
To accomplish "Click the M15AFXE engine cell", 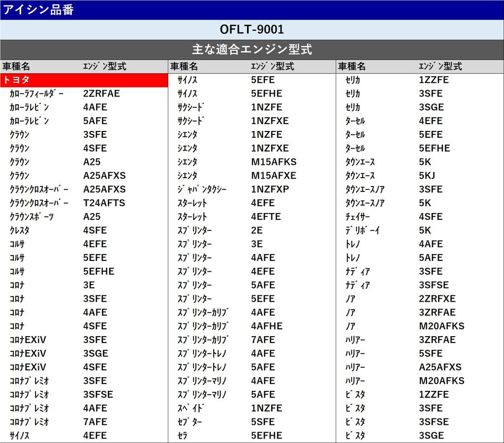I will tap(274, 176).
